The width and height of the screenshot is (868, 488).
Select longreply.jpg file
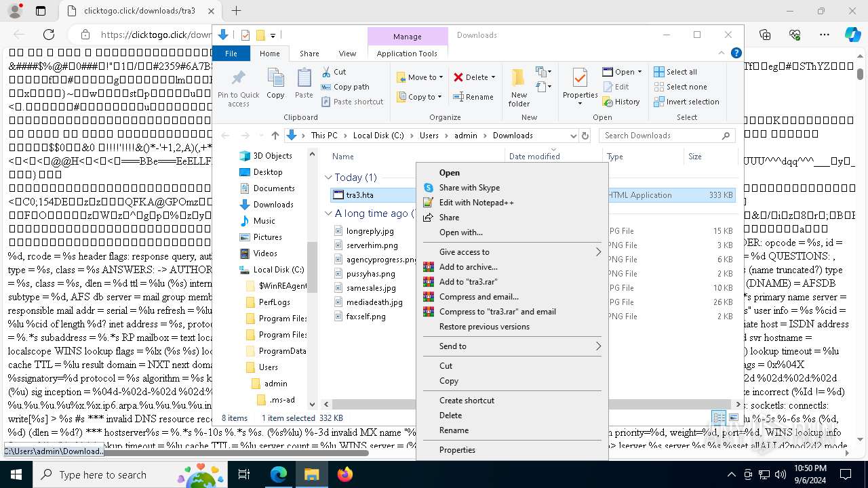tap(370, 231)
